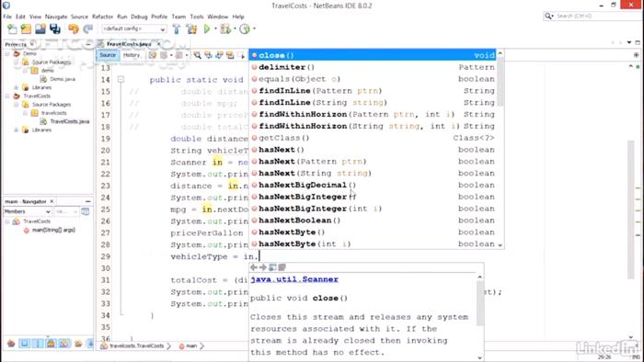This screenshot has width=644, height=362.
Task: Expand Libraries under the TravelCosts project
Action: click(16, 130)
